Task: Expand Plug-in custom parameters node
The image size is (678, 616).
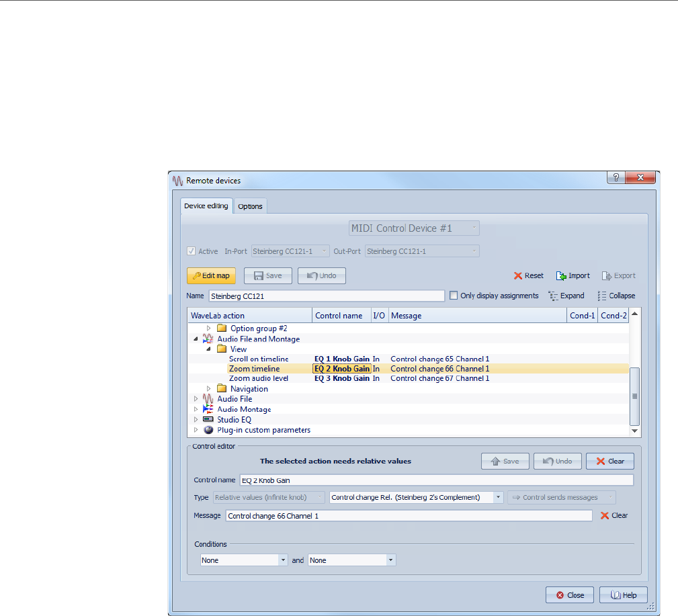Action: 196,430
